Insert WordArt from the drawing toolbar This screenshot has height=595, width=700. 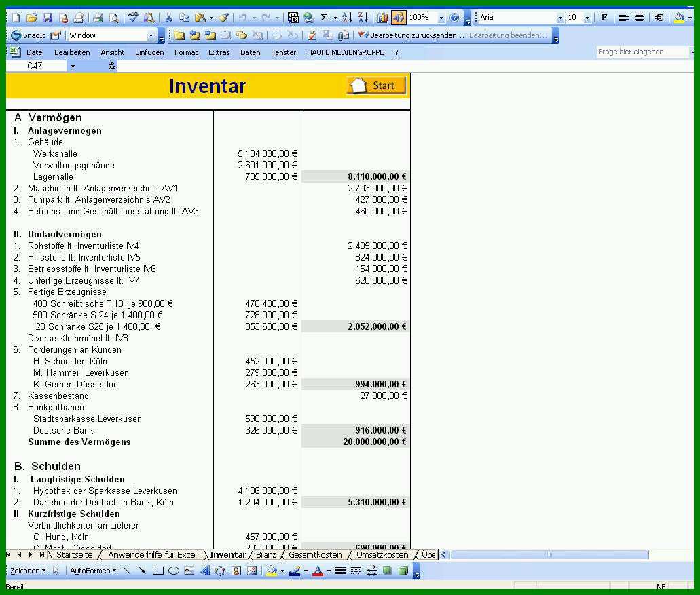[x=205, y=571]
